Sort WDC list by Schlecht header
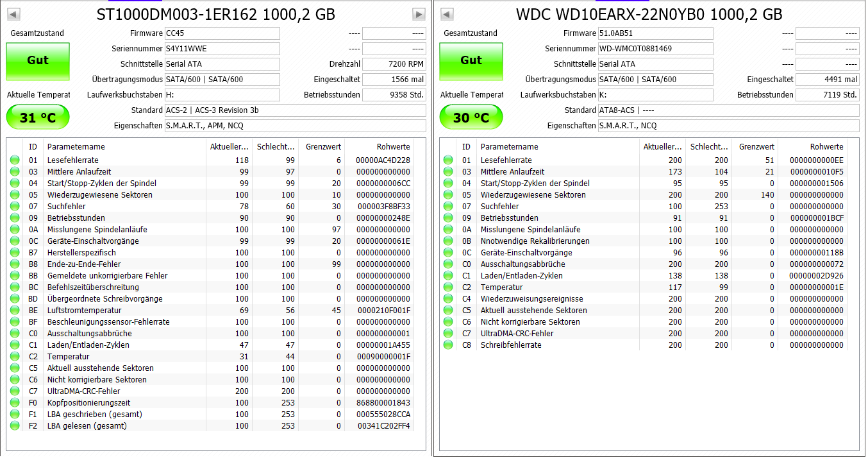This screenshot has width=868, height=462. click(x=708, y=147)
